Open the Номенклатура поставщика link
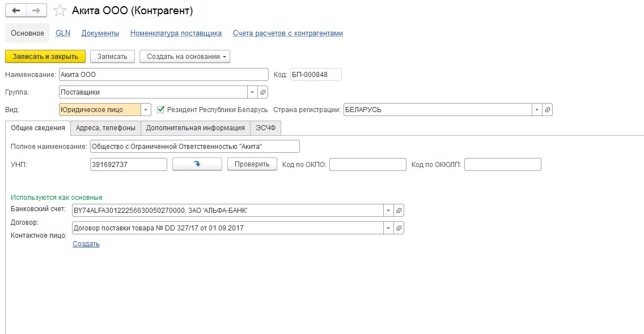Screen dimensions: 644x334 176,33
